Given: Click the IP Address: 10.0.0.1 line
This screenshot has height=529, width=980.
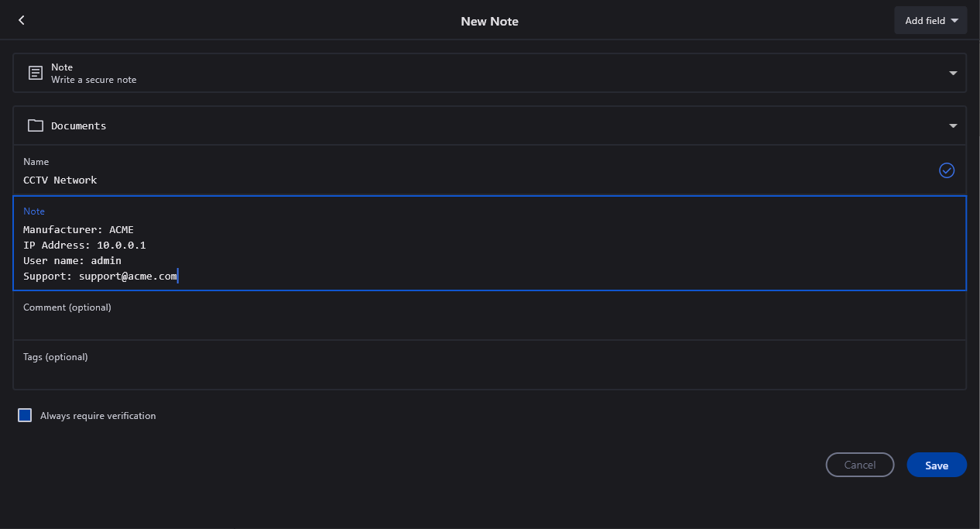Looking at the screenshot, I should click(x=84, y=245).
